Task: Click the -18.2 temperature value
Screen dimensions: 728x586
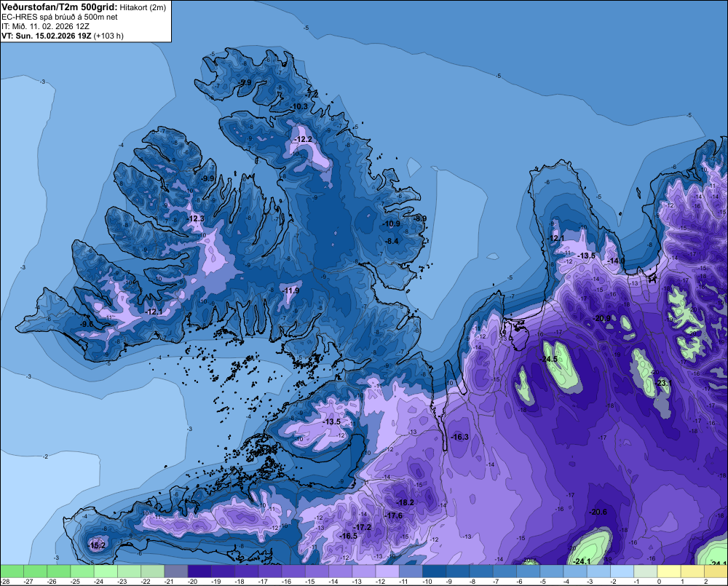Action: [x=405, y=502]
